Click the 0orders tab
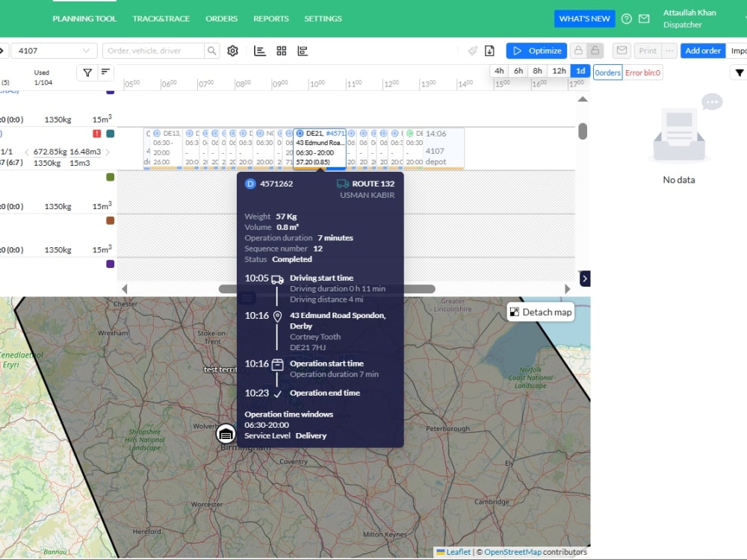Image resolution: width=747 pixels, height=560 pixels. 608,73
